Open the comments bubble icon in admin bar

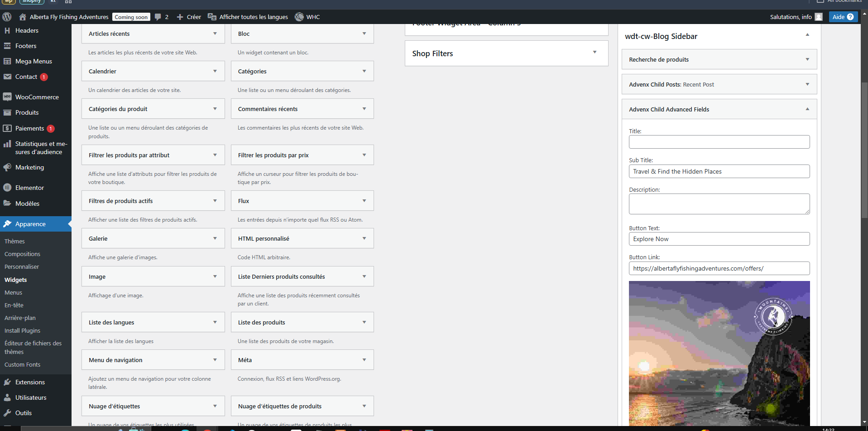pyautogui.click(x=158, y=17)
